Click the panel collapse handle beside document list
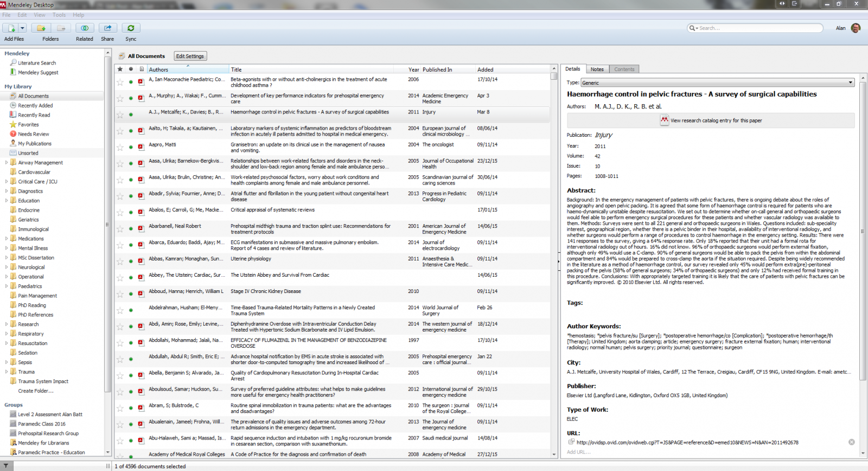 click(x=559, y=262)
